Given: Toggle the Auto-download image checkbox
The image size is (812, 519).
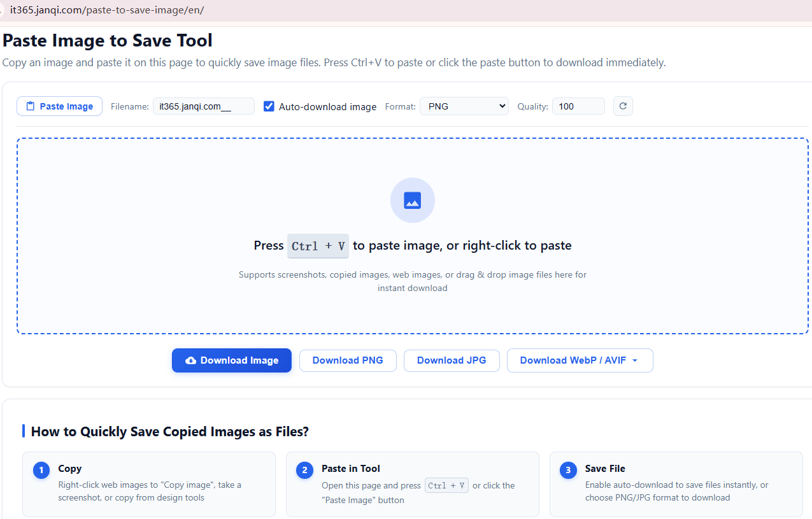Looking at the screenshot, I should 269,106.
